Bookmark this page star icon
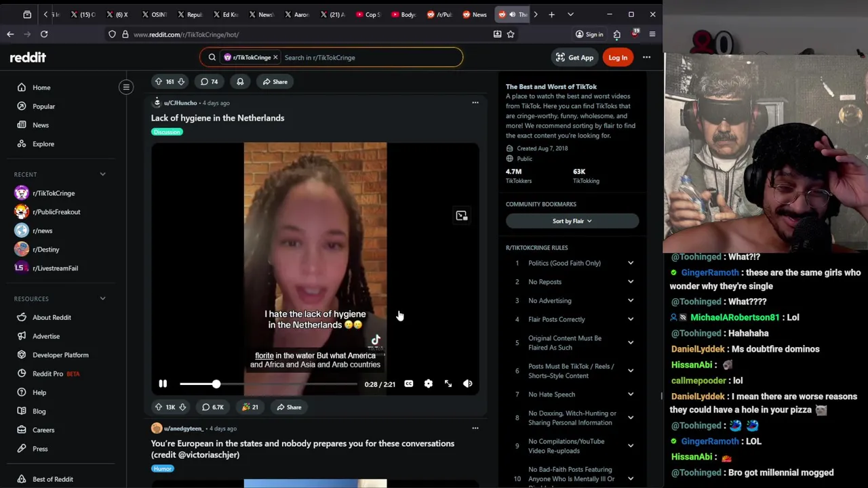 click(511, 34)
